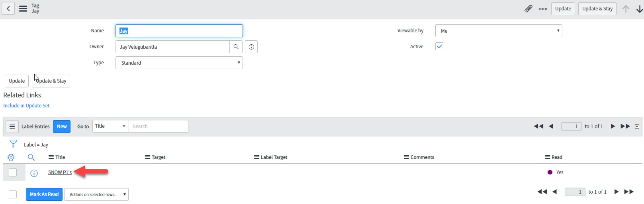Go to previous record with up arrow

(x=626, y=9)
